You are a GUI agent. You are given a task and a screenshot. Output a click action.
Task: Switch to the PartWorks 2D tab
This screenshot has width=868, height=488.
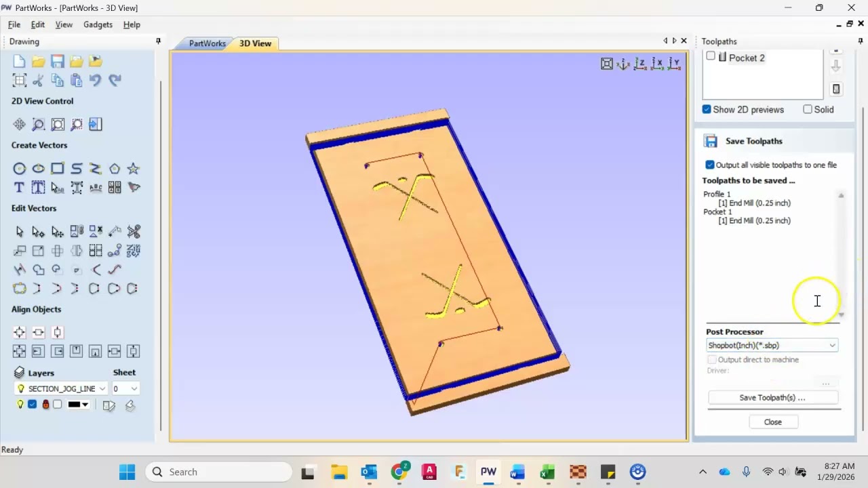point(207,43)
